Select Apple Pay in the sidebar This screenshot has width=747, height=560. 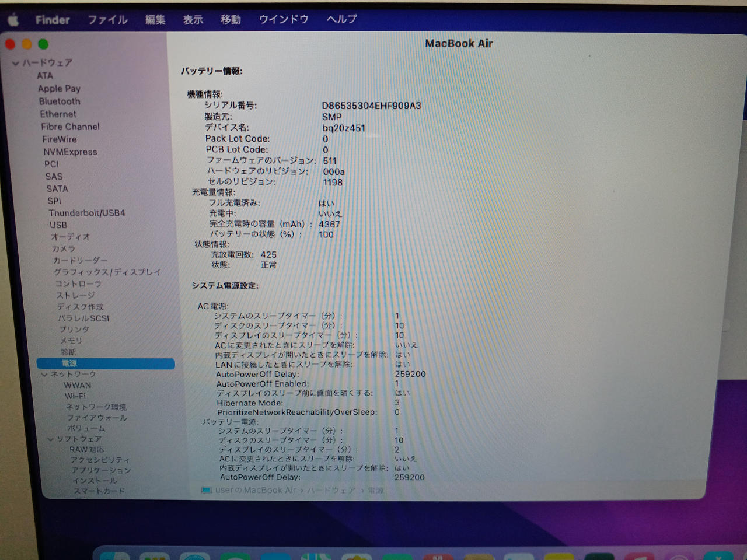pos(59,89)
